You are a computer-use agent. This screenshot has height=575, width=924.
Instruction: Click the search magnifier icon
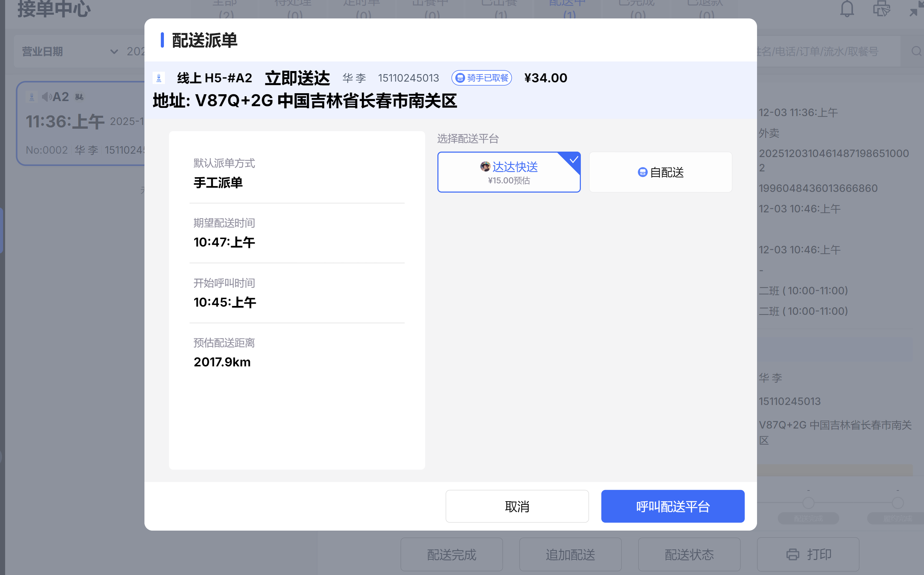[916, 51]
